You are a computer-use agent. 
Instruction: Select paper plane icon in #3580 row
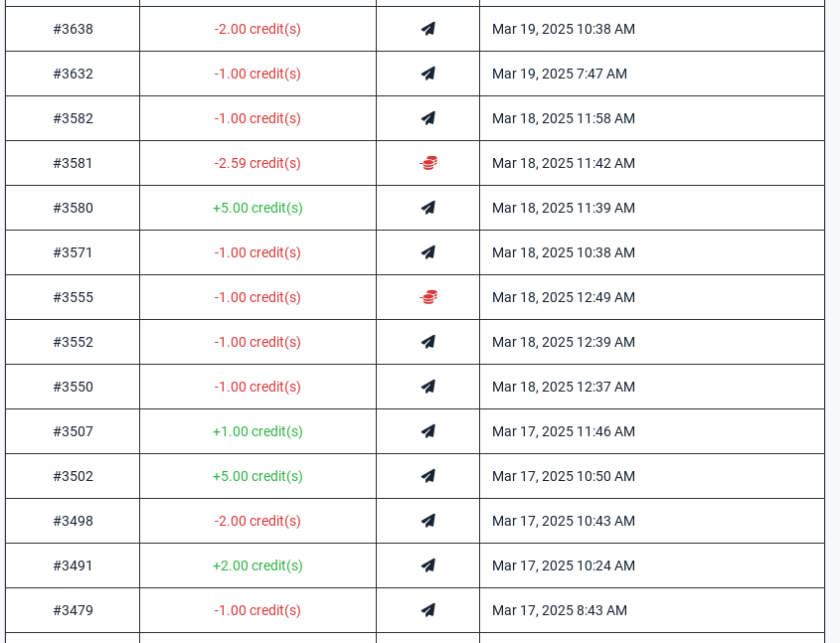pos(428,208)
